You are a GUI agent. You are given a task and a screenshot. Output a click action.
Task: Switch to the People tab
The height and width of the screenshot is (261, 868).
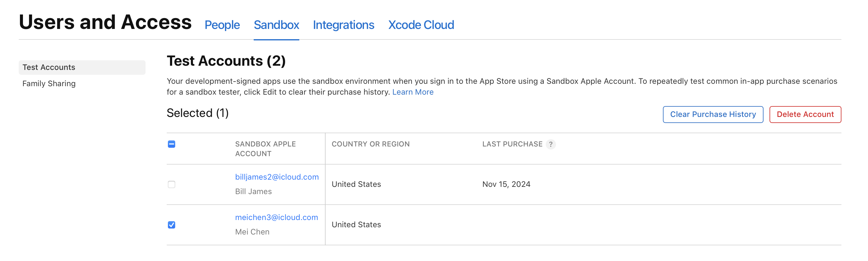coord(222,25)
